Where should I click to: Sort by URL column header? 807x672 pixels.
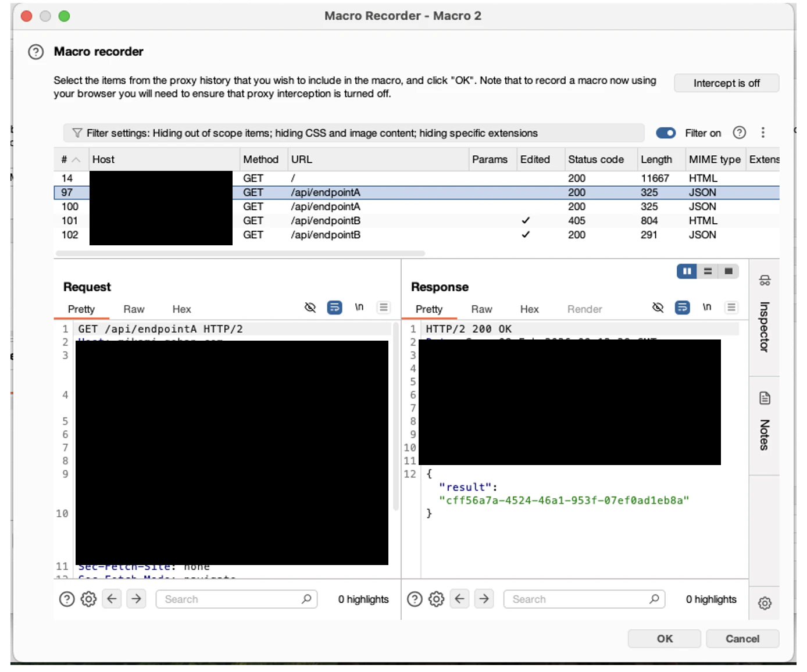point(378,159)
